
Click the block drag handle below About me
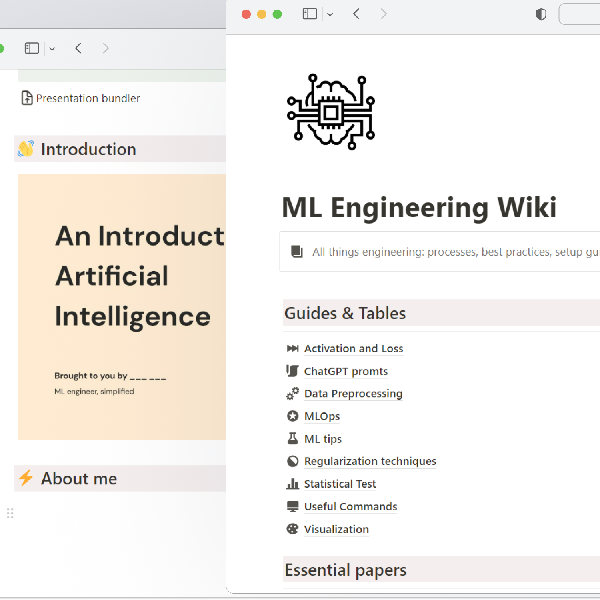[x=10, y=513]
